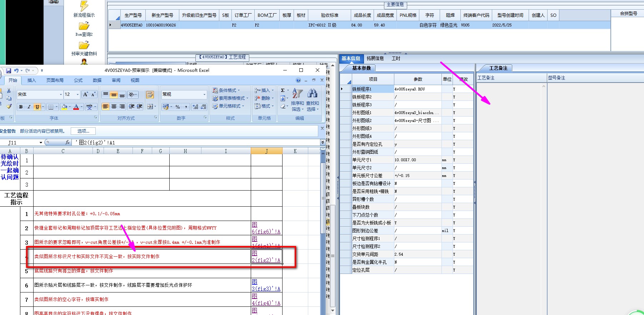Click the Clear eraser icon
Viewport: 644px width, 315px height.
pos(283,106)
